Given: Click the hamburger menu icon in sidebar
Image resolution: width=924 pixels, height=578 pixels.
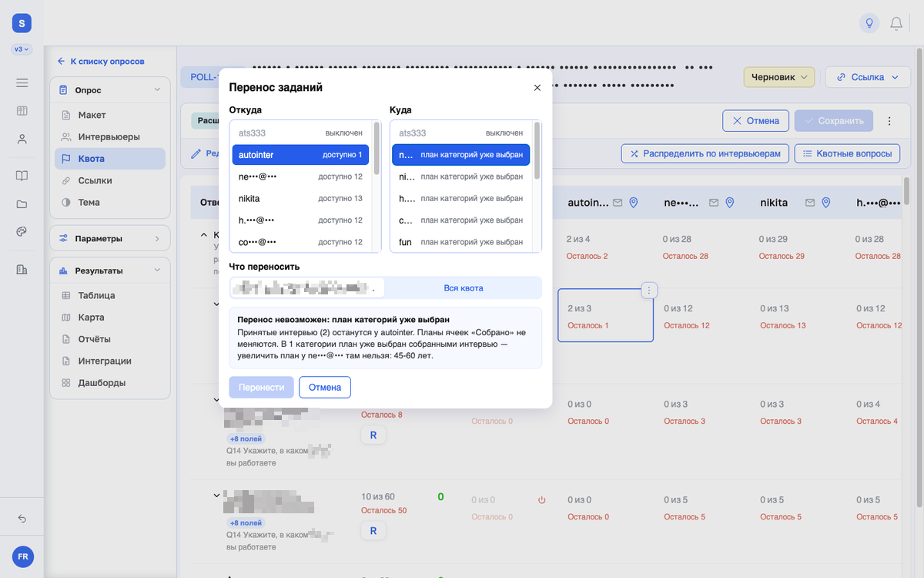Looking at the screenshot, I should click(22, 82).
